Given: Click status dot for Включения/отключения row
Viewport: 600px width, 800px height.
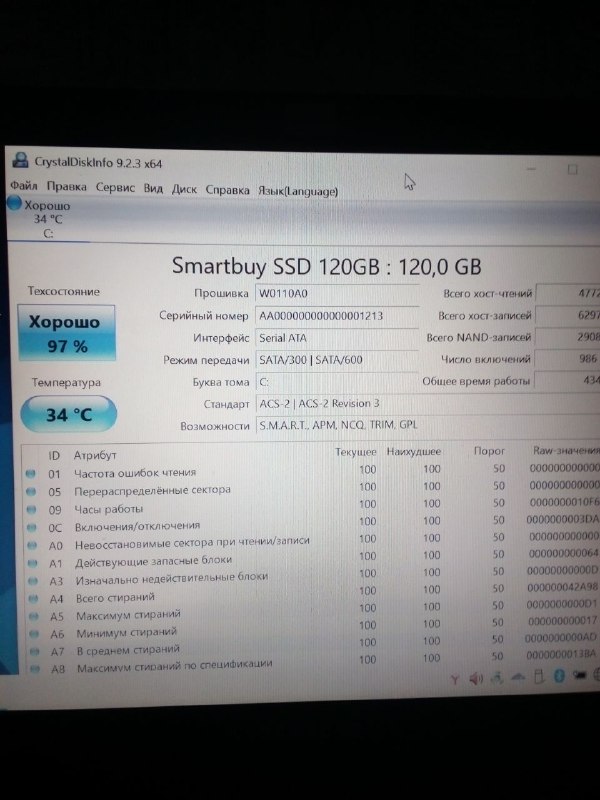Looking at the screenshot, I should (x=32, y=528).
